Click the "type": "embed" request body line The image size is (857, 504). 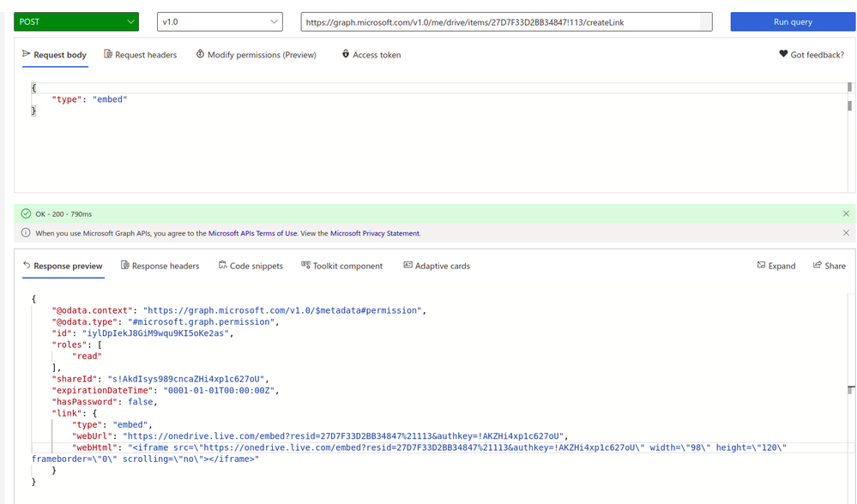[x=89, y=99]
